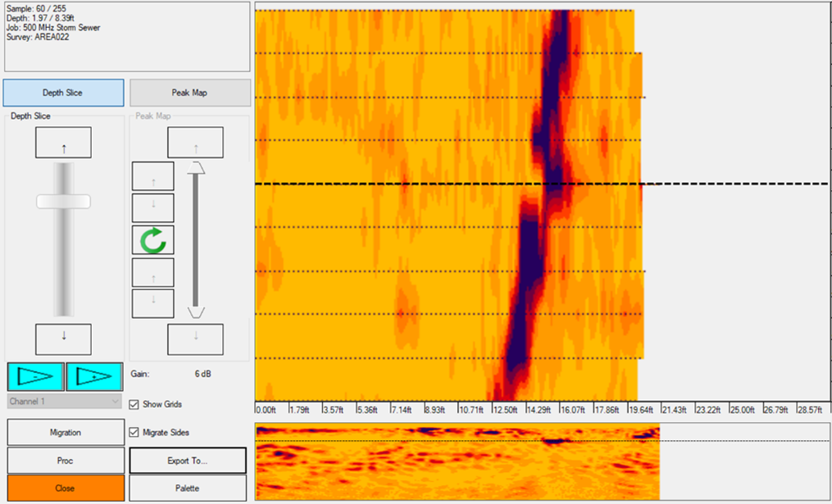
Task: Click the Migration button
Action: 65,432
